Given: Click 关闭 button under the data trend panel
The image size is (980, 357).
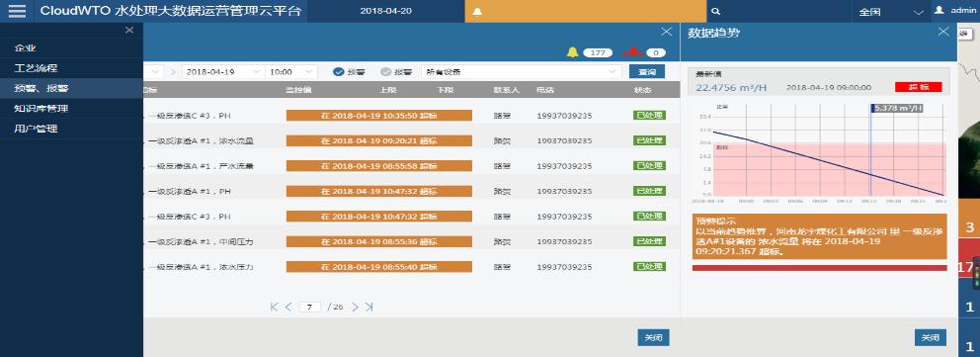Looking at the screenshot, I should click(x=930, y=337).
